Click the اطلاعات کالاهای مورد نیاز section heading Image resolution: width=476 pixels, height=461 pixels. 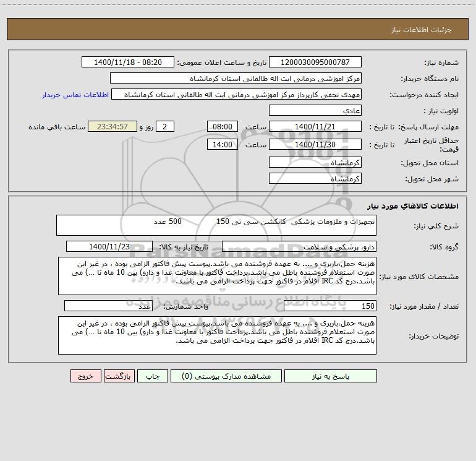(x=413, y=206)
